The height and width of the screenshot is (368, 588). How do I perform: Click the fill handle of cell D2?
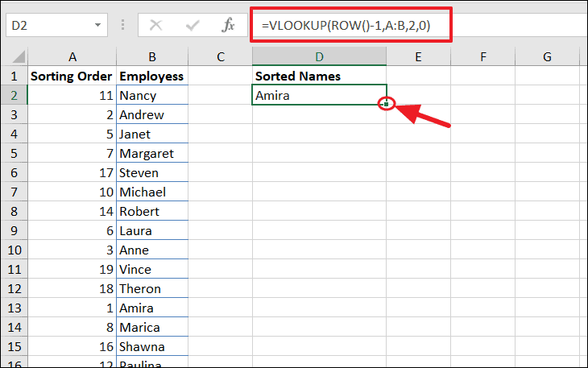387,104
